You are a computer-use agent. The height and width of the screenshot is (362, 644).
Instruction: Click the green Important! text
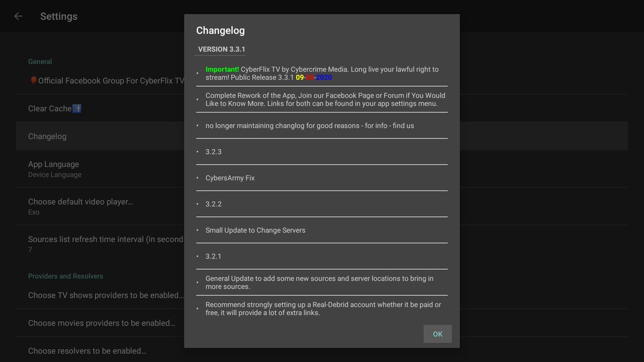tap(222, 69)
